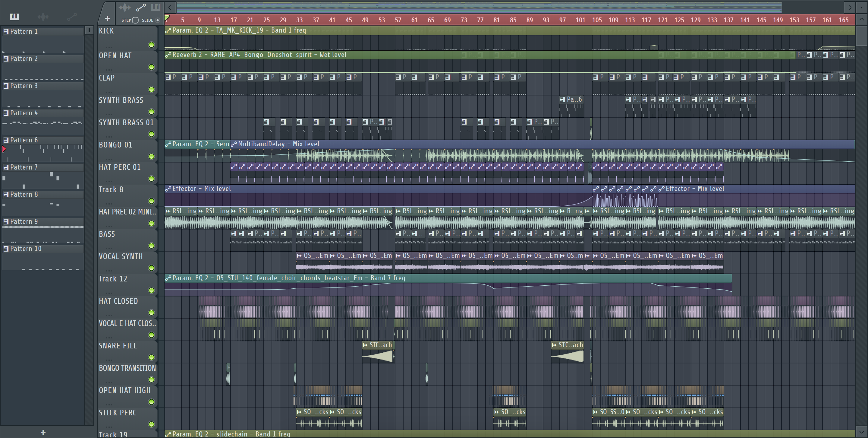Click the SYNTH BRASS 01 track header
Screen dimensions: 868x438
tap(127, 129)
